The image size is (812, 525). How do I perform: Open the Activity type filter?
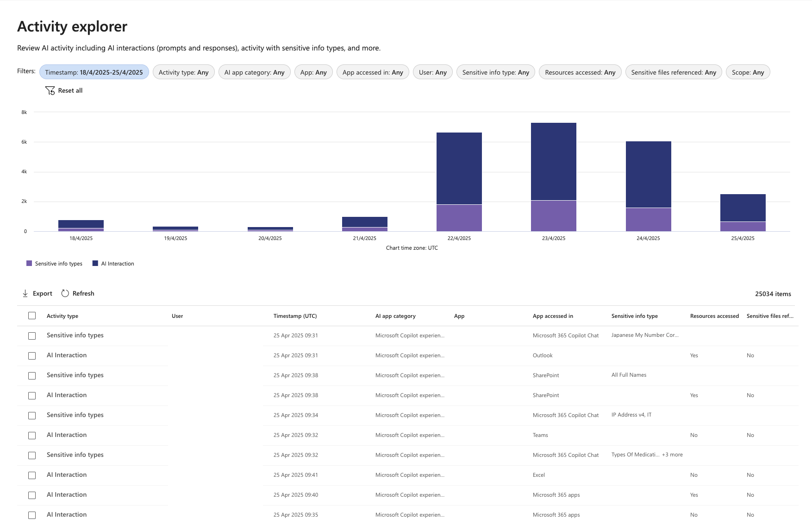184,72
